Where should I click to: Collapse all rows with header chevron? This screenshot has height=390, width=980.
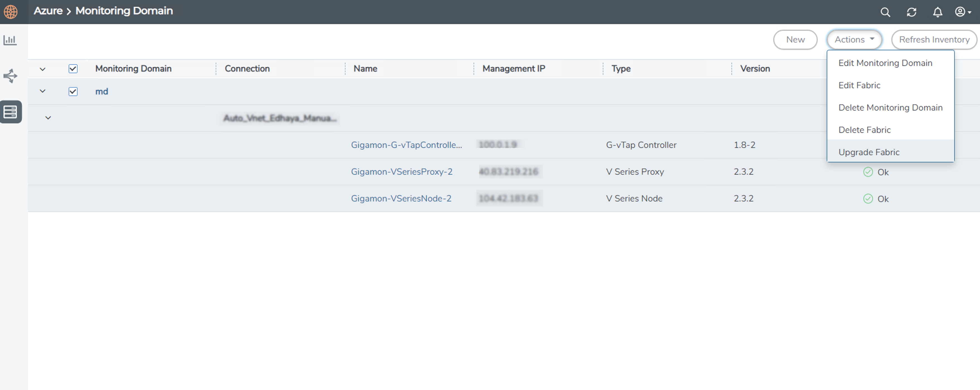43,69
